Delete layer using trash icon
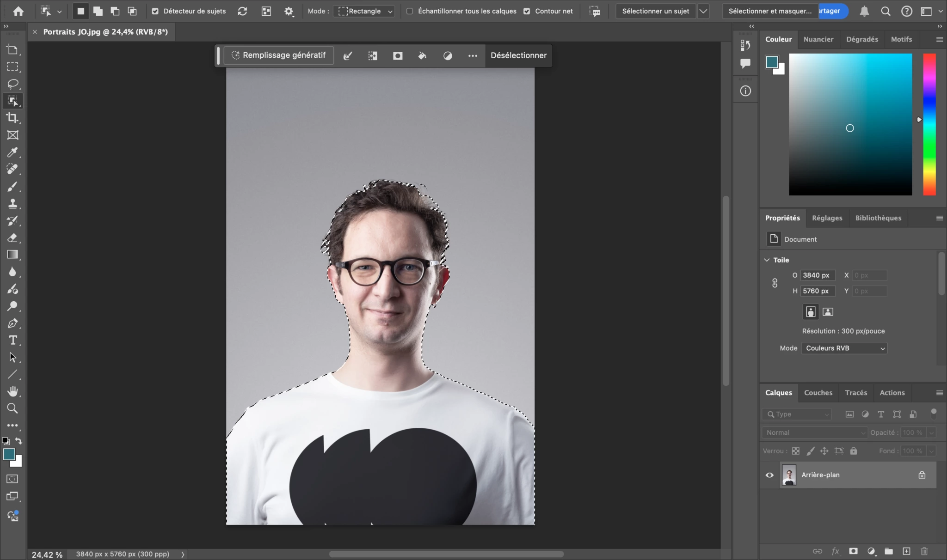The height and width of the screenshot is (560, 947). pyautogui.click(x=924, y=551)
